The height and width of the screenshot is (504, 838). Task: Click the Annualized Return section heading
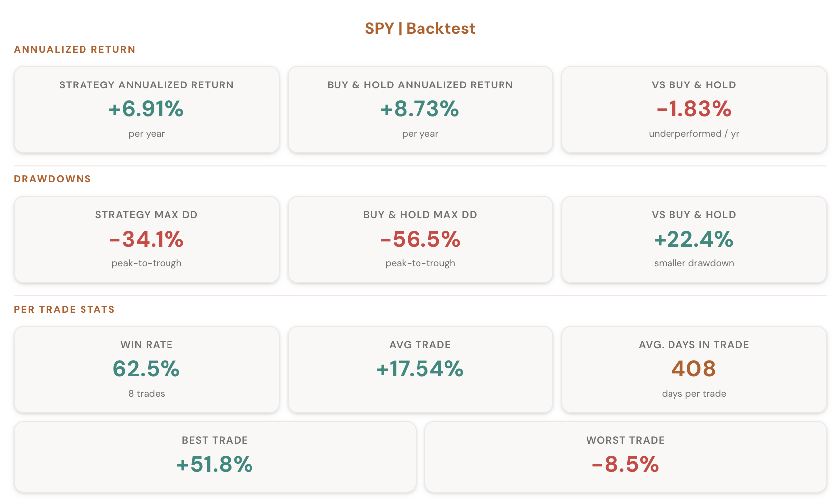pos(75,49)
